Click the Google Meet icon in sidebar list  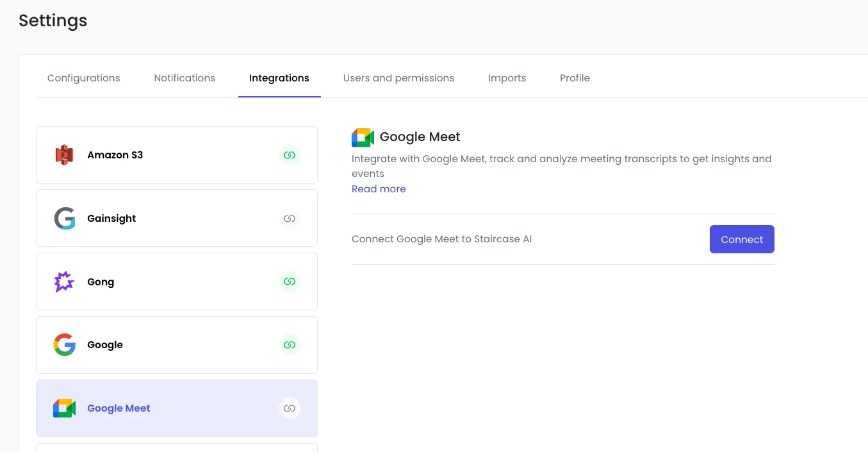(64, 408)
